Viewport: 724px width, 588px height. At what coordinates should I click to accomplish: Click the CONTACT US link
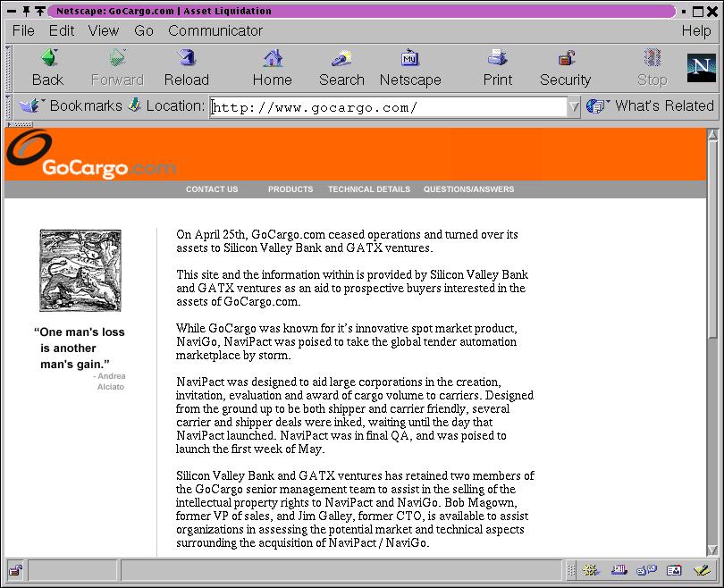pos(212,189)
